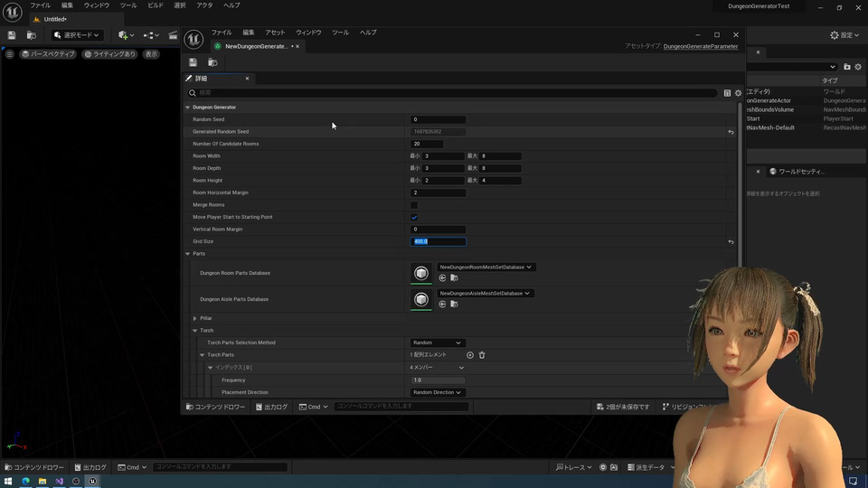Viewport: 868px width, 488px height.
Task: Open the アセット menu in asset editor
Action: pyautogui.click(x=275, y=33)
